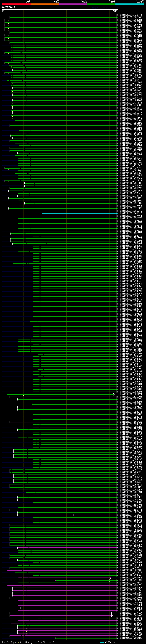Choose the UniRef100_Q5EDH1 entry
This screenshot has height=644, width=146.
[x=131, y=72]
